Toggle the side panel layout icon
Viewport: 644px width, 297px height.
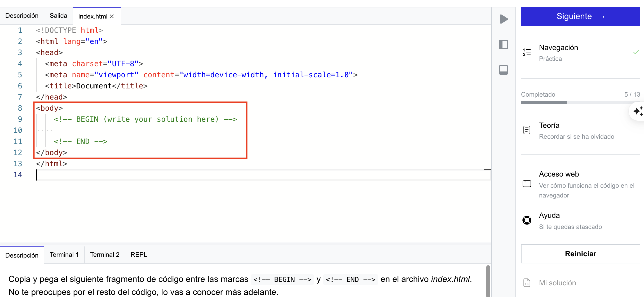click(503, 44)
